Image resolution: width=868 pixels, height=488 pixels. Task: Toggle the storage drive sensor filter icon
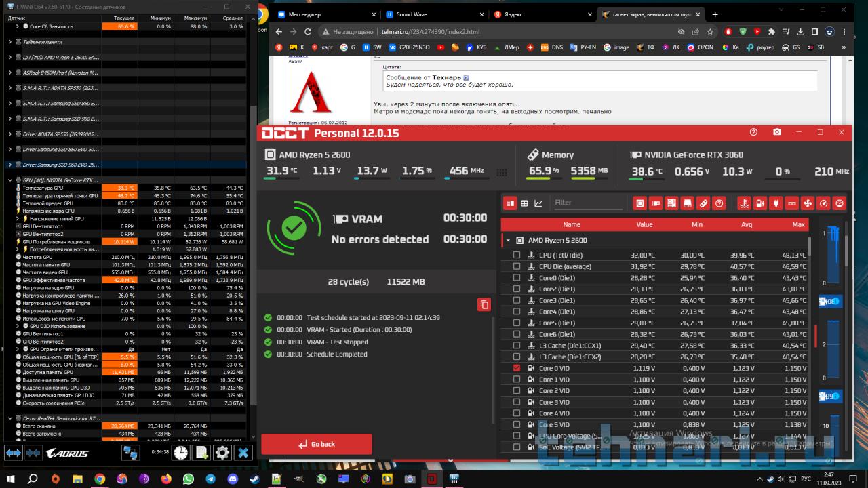pos(688,203)
